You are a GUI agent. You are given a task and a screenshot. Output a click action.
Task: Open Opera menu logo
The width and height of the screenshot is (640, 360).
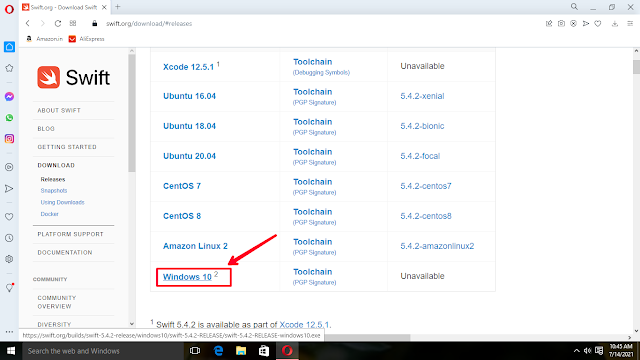click(x=9, y=9)
